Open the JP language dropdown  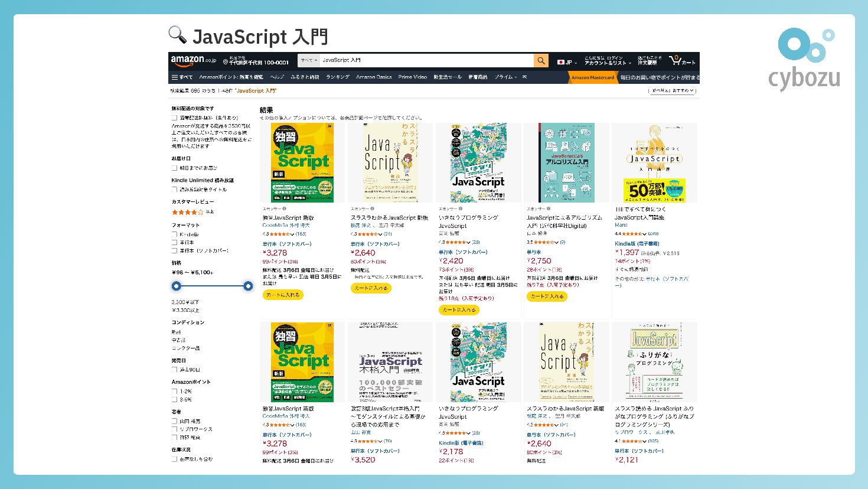(567, 62)
